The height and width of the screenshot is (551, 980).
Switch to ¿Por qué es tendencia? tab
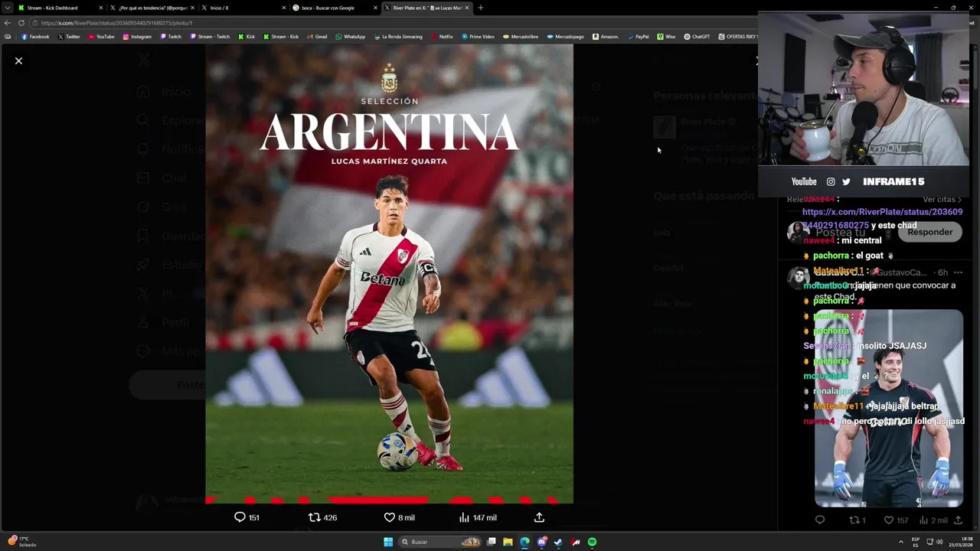point(152,8)
